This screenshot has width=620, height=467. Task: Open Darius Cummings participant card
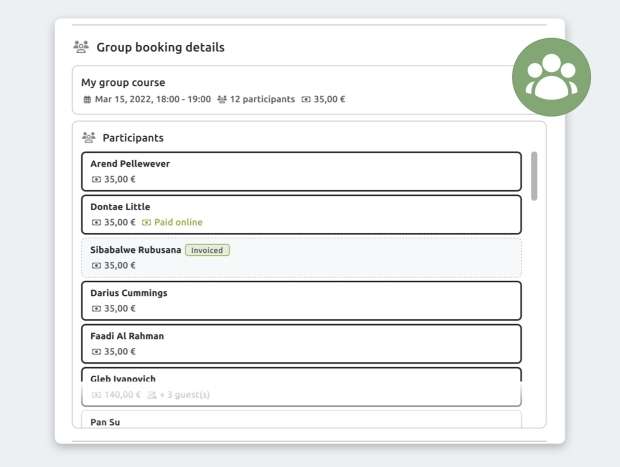pos(300,300)
